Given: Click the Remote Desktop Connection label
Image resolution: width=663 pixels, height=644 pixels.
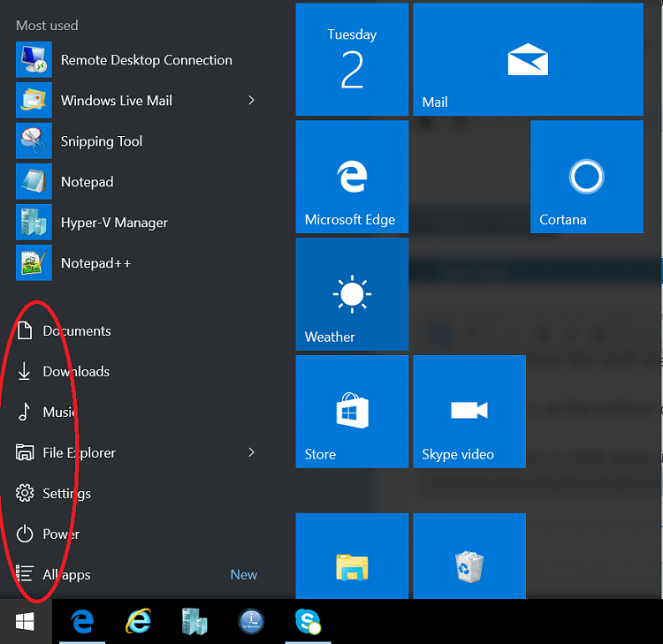Looking at the screenshot, I should coord(146,60).
